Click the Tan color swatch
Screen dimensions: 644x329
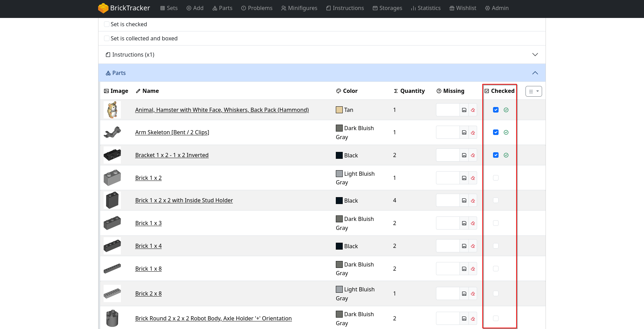(x=339, y=110)
